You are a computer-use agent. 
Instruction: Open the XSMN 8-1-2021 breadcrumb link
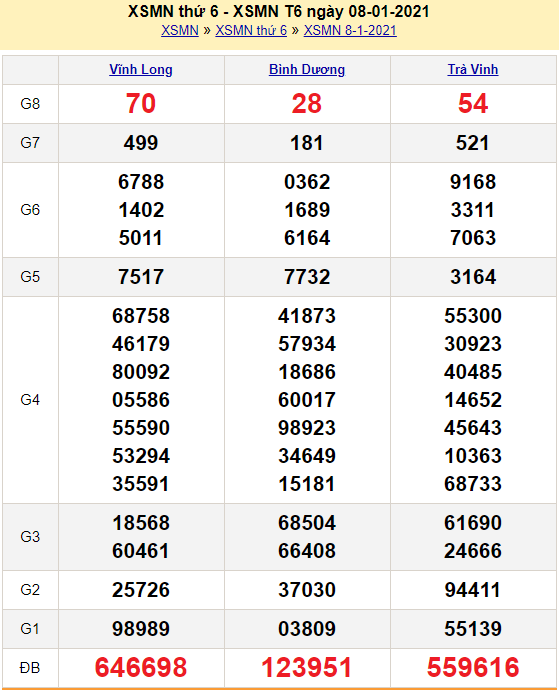[350, 30]
